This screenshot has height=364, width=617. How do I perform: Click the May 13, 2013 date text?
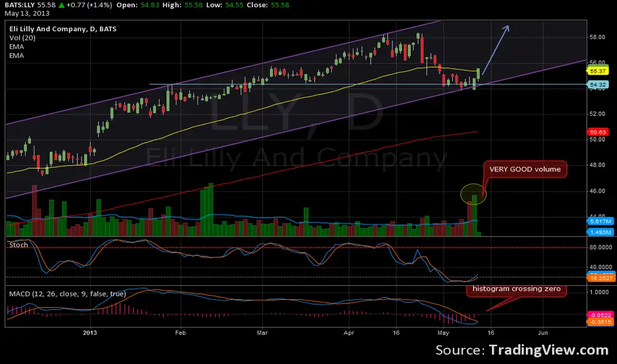27,13
